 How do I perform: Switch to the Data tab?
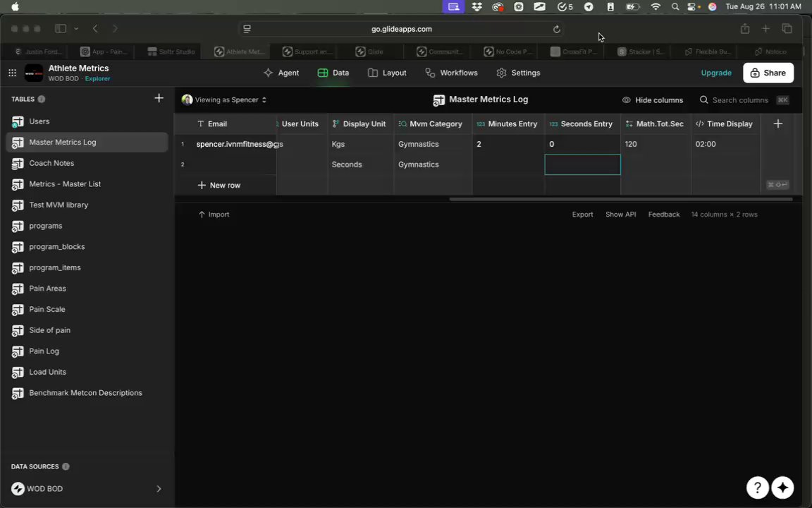click(333, 73)
